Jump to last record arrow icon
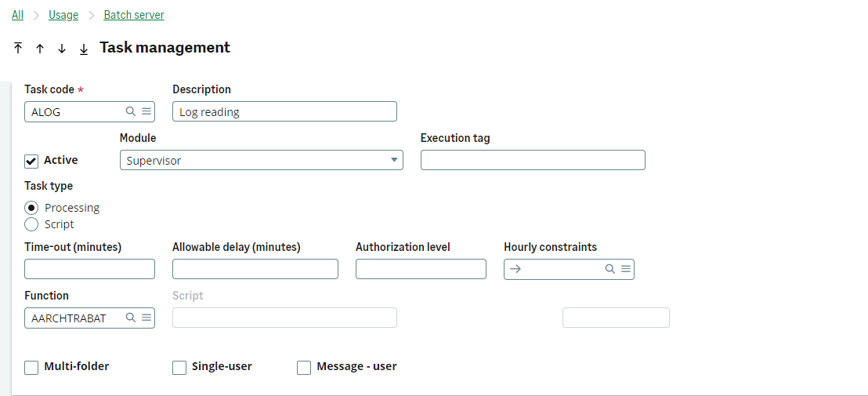868x396 pixels. [x=84, y=49]
